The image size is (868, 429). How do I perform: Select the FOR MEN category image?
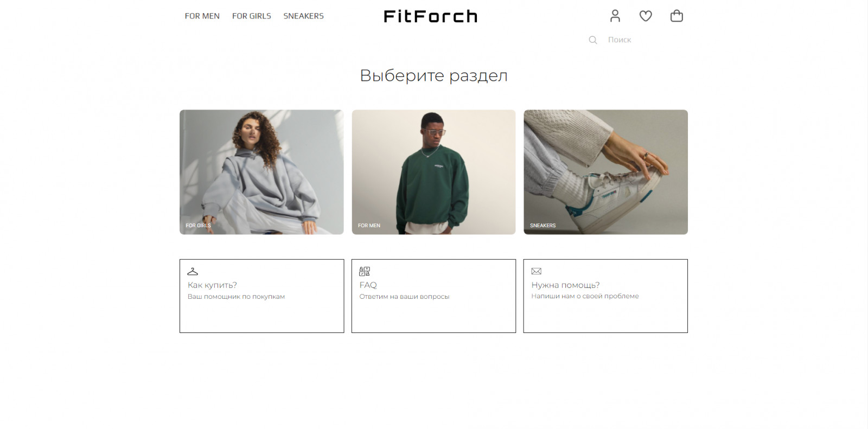coord(433,172)
